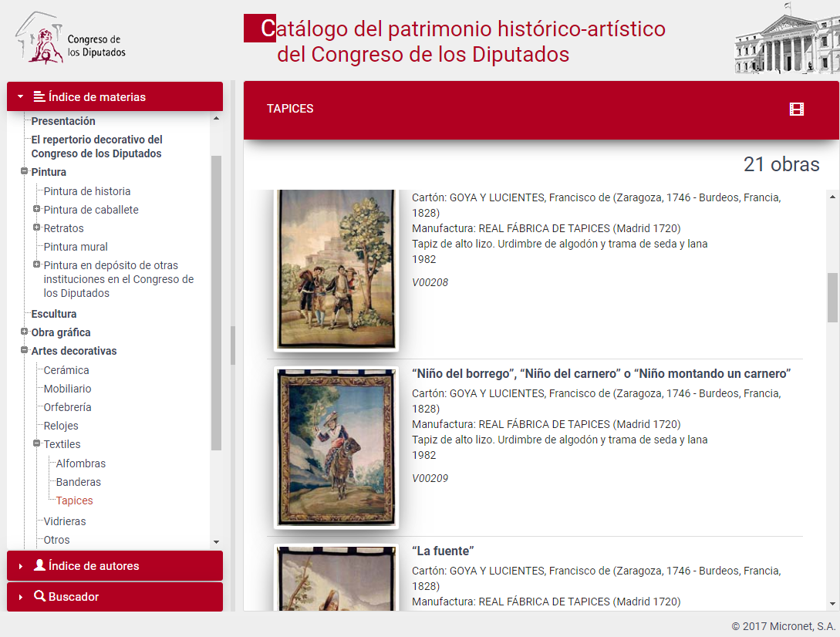The width and height of the screenshot is (840, 637).
Task: Collapse the Índice de materias panel arrow
Action: tap(20, 96)
